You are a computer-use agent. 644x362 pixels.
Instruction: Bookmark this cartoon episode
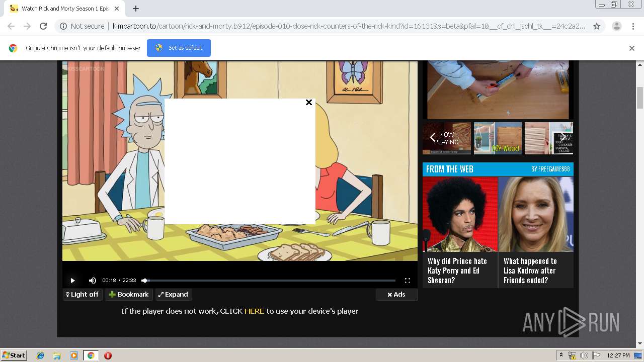(x=129, y=295)
